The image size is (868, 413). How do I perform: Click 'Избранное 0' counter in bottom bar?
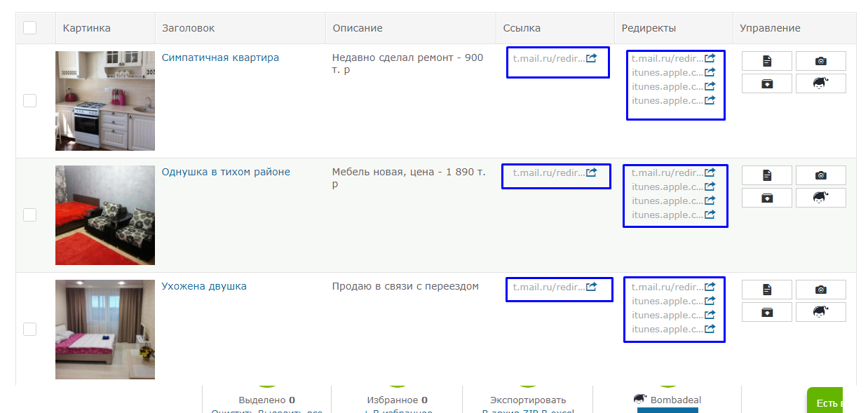pos(397,400)
